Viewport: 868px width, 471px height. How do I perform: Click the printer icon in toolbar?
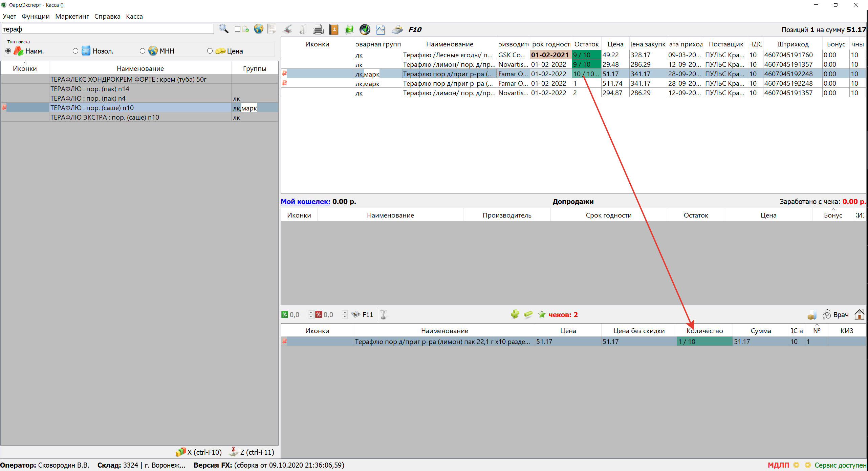click(318, 30)
